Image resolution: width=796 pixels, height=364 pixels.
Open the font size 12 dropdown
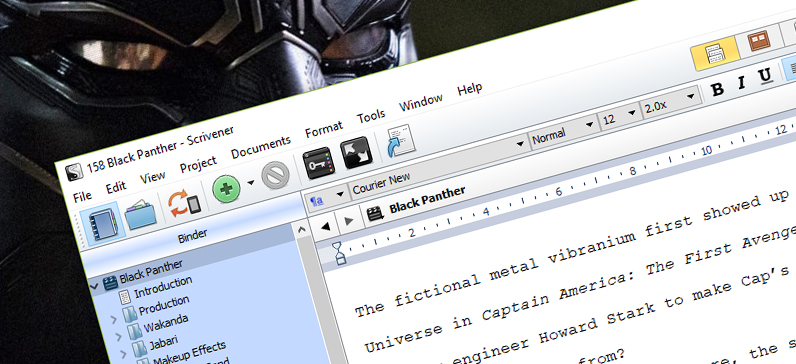tap(619, 116)
